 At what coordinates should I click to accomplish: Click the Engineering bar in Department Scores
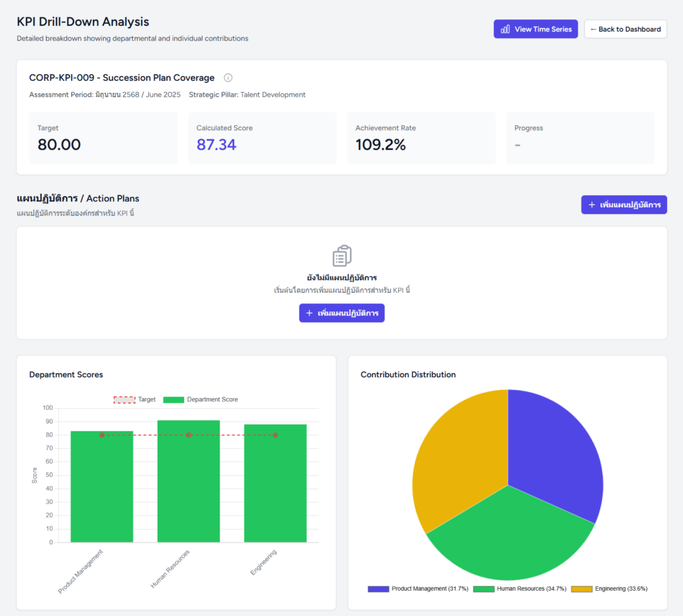(x=275, y=483)
